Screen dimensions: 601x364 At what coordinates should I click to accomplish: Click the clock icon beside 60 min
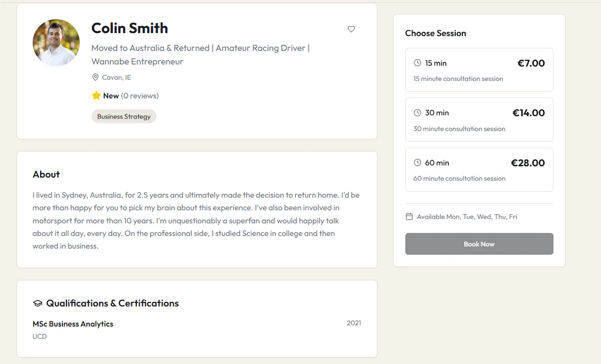click(x=417, y=162)
